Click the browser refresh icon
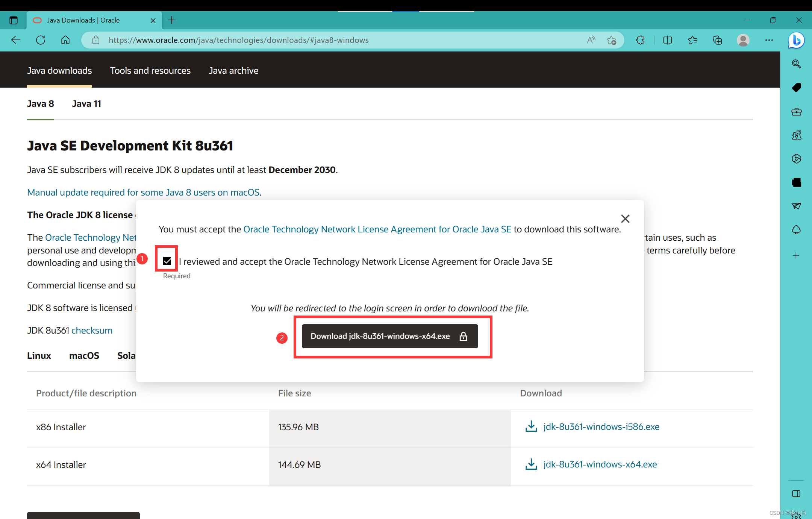The height and width of the screenshot is (519, 812). point(40,39)
